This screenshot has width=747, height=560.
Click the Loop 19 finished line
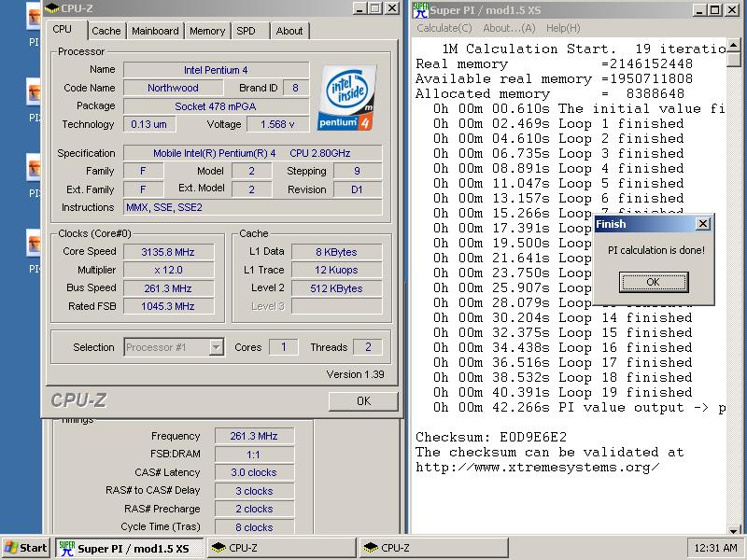[563, 392]
